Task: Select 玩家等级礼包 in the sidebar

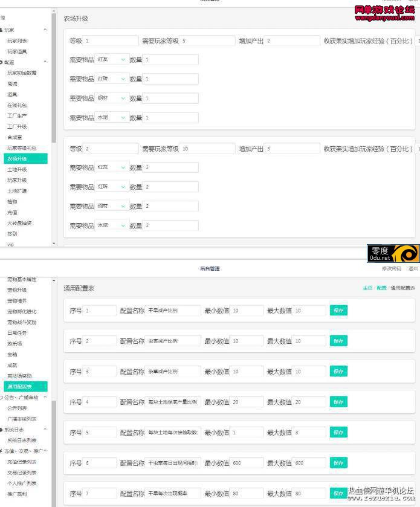Action: point(22,148)
